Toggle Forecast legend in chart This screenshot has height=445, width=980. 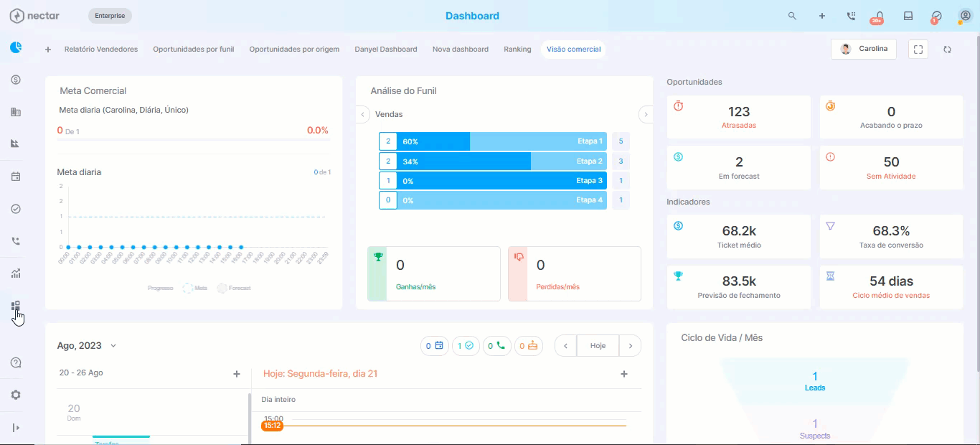(x=234, y=288)
